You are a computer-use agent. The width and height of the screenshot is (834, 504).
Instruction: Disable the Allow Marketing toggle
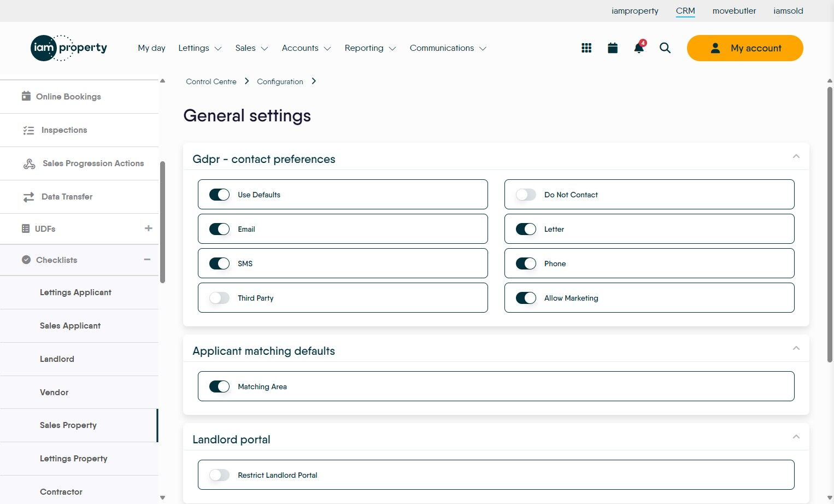[526, 298]
